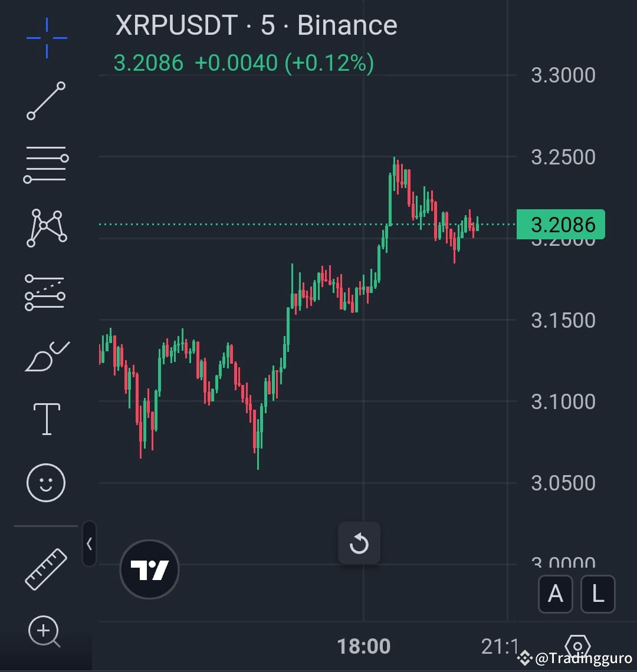The width and height of the screenshot is (637, 672).
Task: Select the Binance exchange label
Action: pos(347,25)
